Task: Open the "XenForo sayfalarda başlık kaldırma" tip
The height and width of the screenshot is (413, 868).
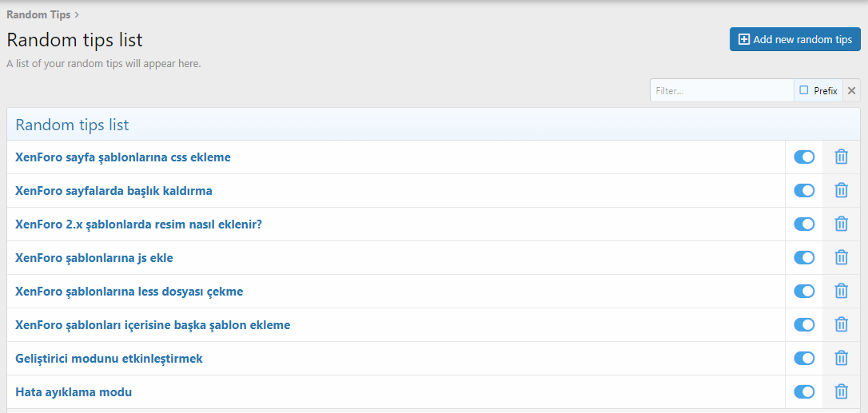Action: point(113,191)
